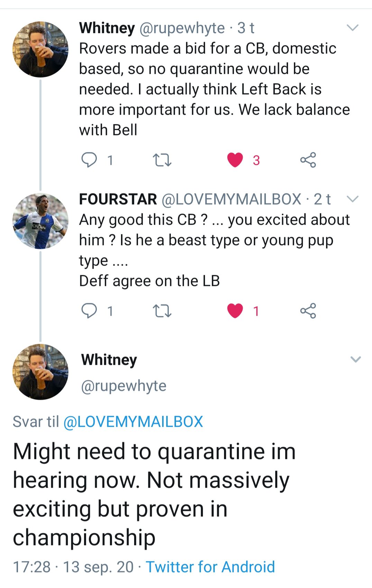Screen dimensions: 372x588
Task: Share FOURSTAR's tweet
Action: pos(308,311)
